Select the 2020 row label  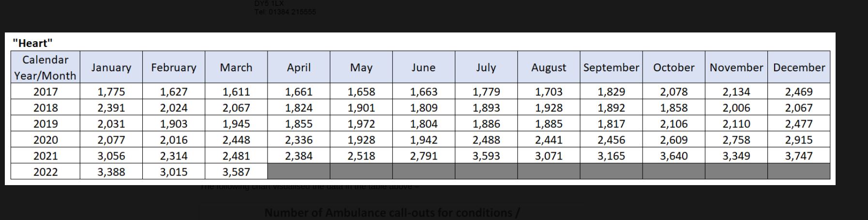coord(45,140)
